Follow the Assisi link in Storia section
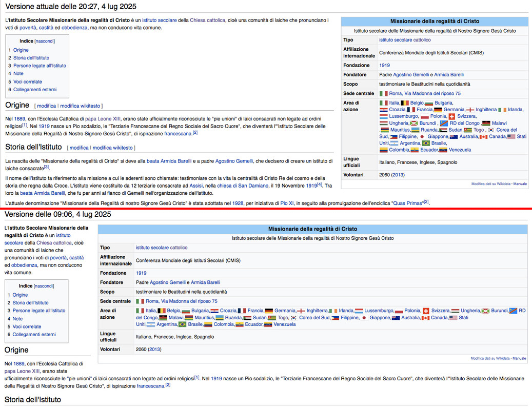The height and width of the screenshot is (410, 532). click(x=196, y=186)
